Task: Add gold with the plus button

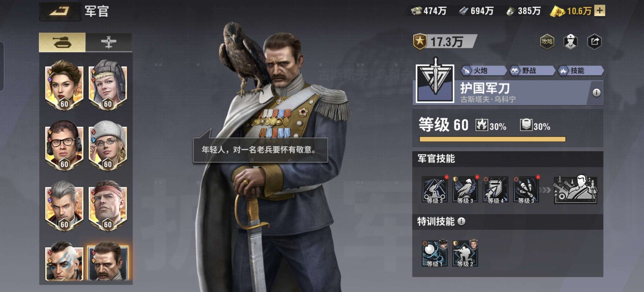Action: tap(600, 11)
